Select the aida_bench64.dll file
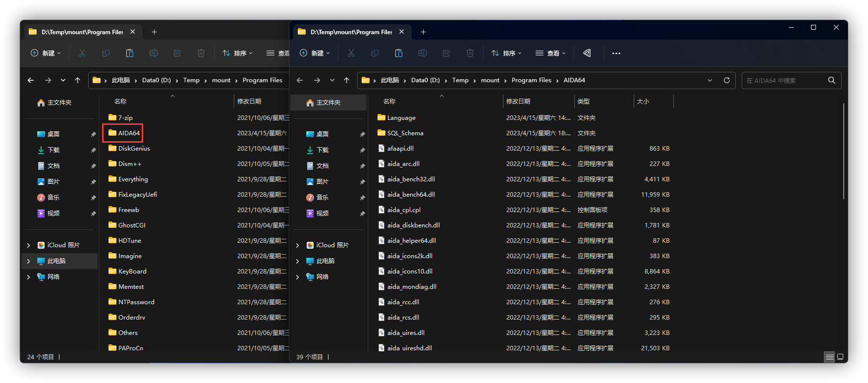 point(411,195)
